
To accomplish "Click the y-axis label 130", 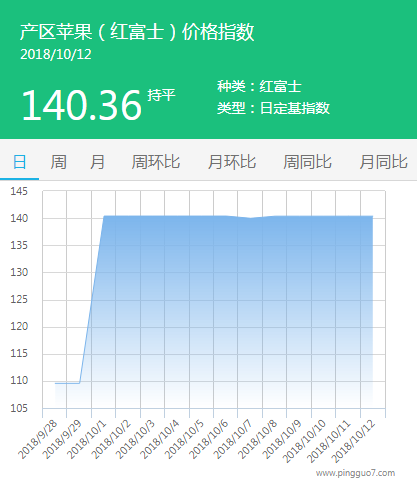I will 19,272.
